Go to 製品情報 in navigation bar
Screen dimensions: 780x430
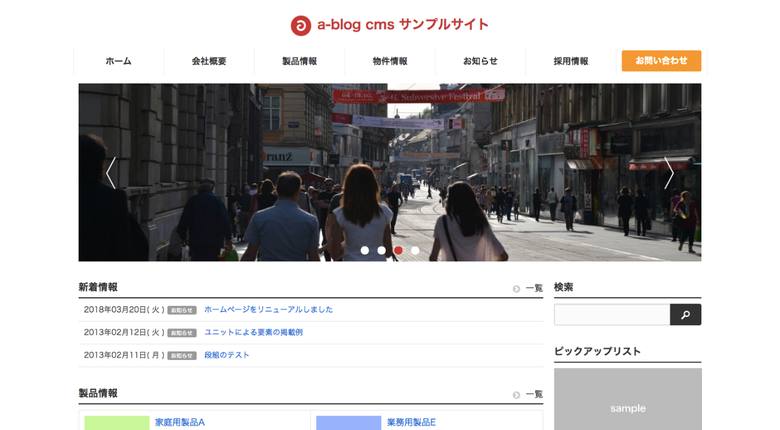(299, 61)
